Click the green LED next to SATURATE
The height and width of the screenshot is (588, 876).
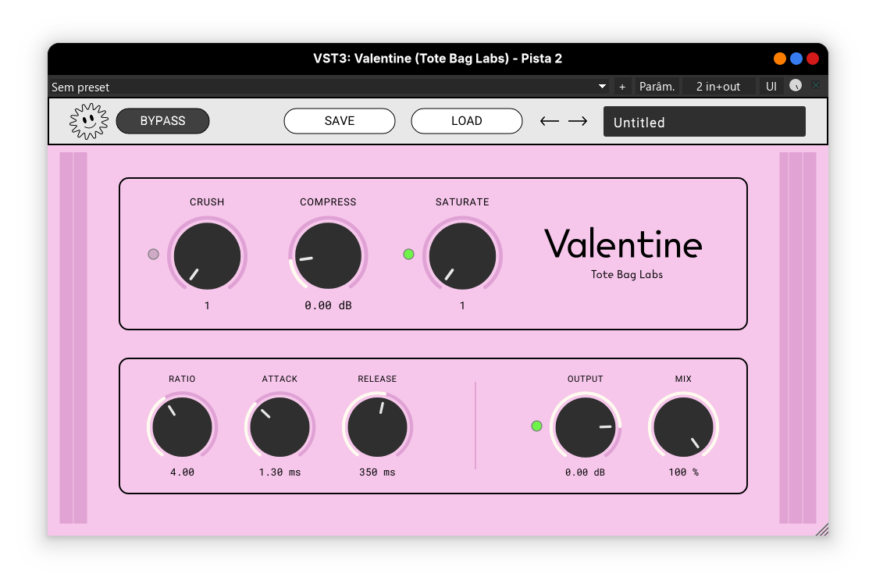[408, 254]
